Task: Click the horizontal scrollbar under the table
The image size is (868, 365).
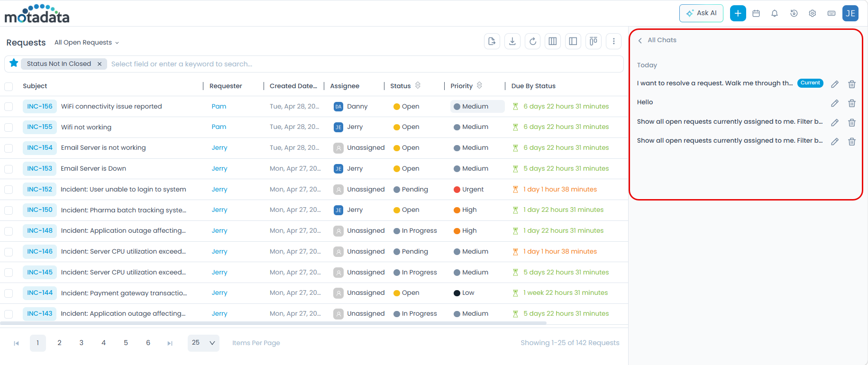Action: point(273,323)
